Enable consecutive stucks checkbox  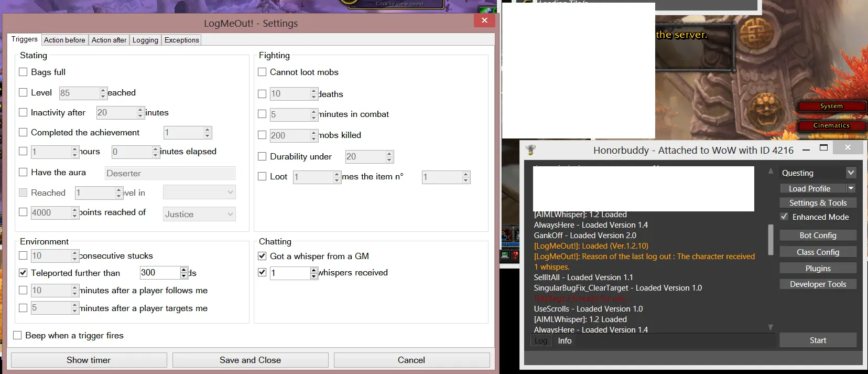click(x=23, y=255)
